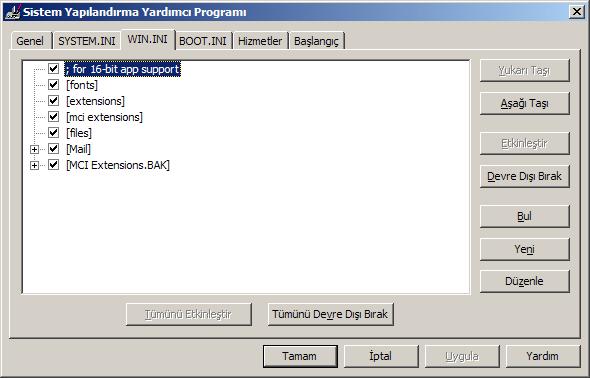Expand the [MCI Extensions.BAK] node
Image resolution: width=590 pixels, height=378 pixels.
[x=34, y=165]
